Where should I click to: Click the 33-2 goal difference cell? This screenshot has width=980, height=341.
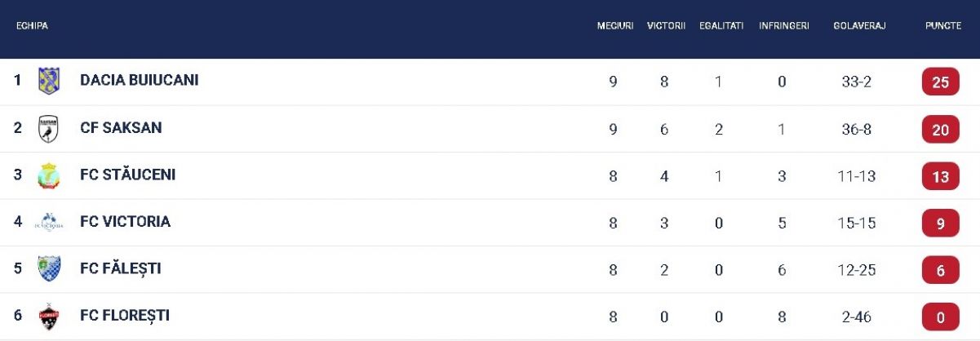856,82
